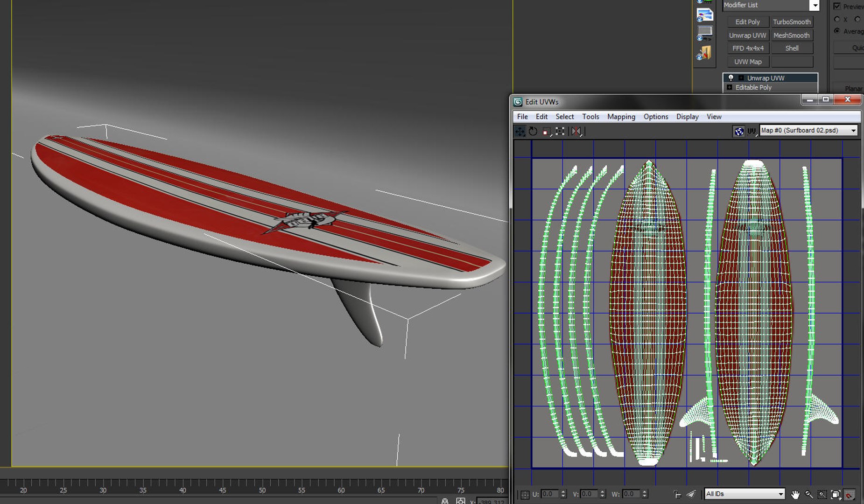Toggle the Preview checkbox
The image size is (864, 504).
pos(837,6)
